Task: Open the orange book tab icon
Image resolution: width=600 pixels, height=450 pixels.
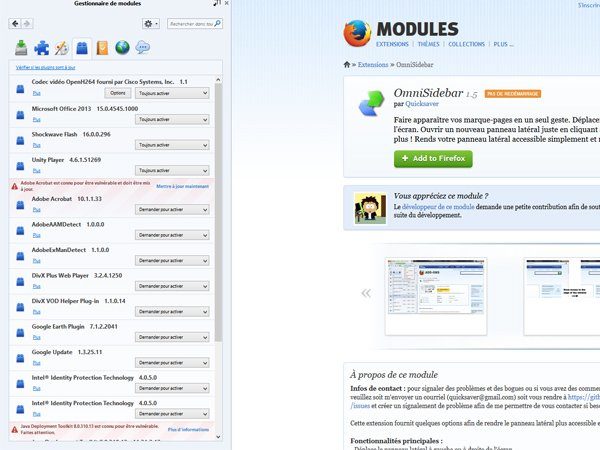Action: pyautogui.click(x=102, y=48)
